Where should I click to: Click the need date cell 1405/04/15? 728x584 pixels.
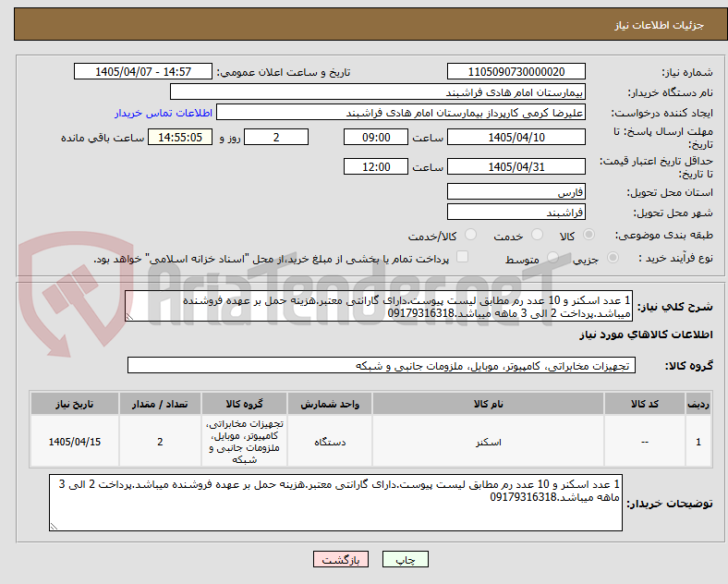click(75, 442)
